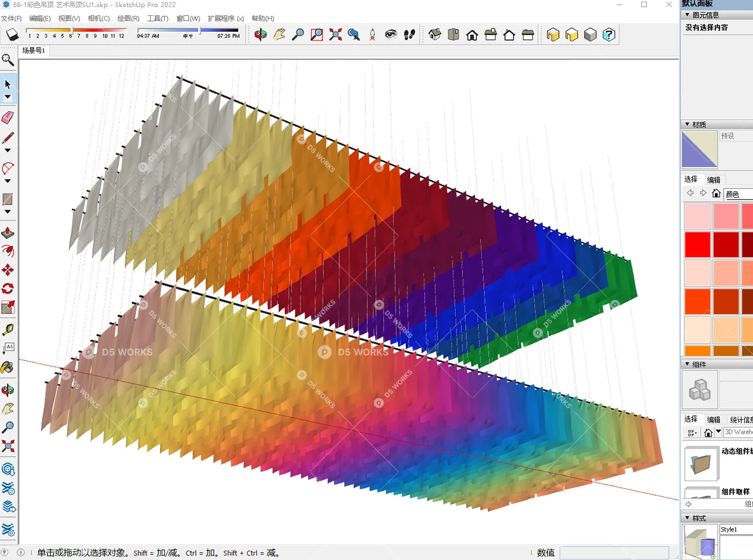Open the 编辑 tab in materials panel
The width and height of the screenshot is (753, 560).
[x=713, y=180]
